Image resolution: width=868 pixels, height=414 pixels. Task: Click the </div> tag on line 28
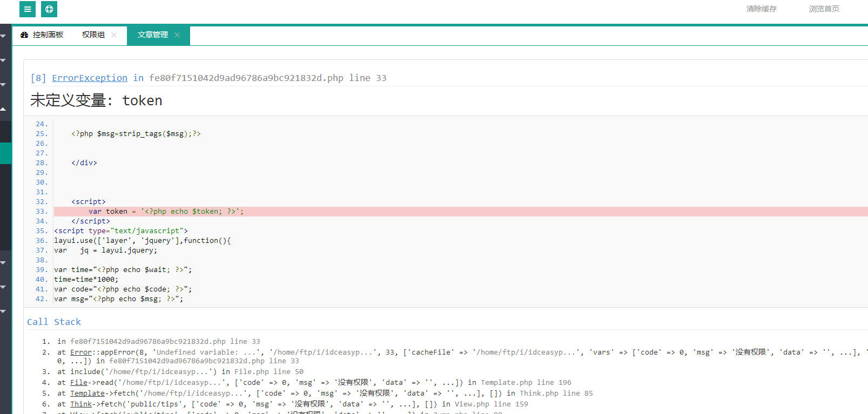[84, 163]
